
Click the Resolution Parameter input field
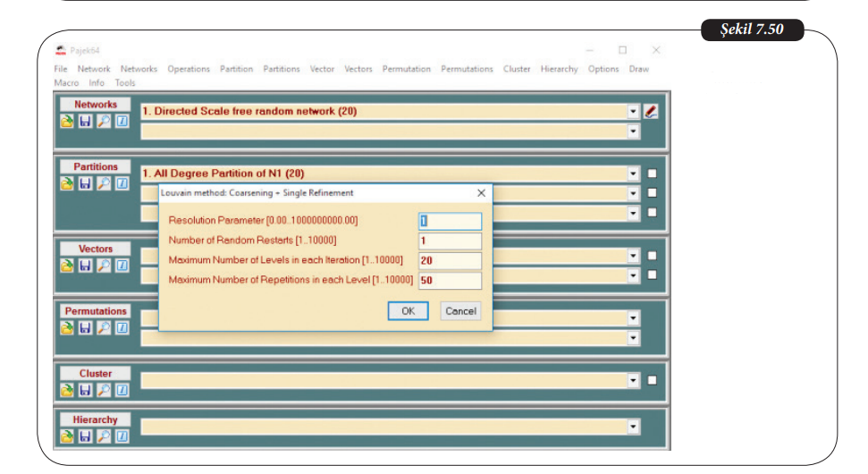pyautogui.click(x=450, y=221)
